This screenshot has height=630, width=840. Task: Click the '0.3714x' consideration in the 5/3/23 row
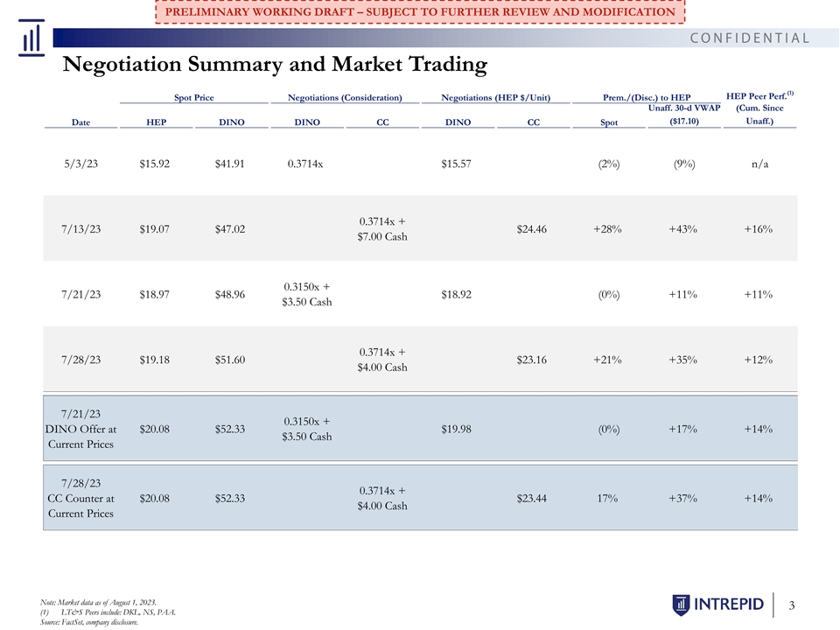(305, 164)
